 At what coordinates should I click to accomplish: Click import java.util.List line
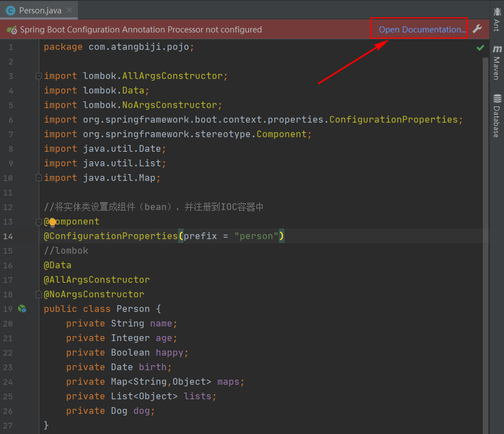pyautogui.click(x=105, y=164)
